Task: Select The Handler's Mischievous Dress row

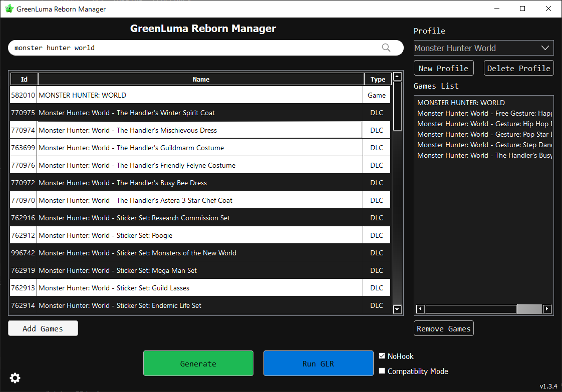Action: [x=200, y=130]
